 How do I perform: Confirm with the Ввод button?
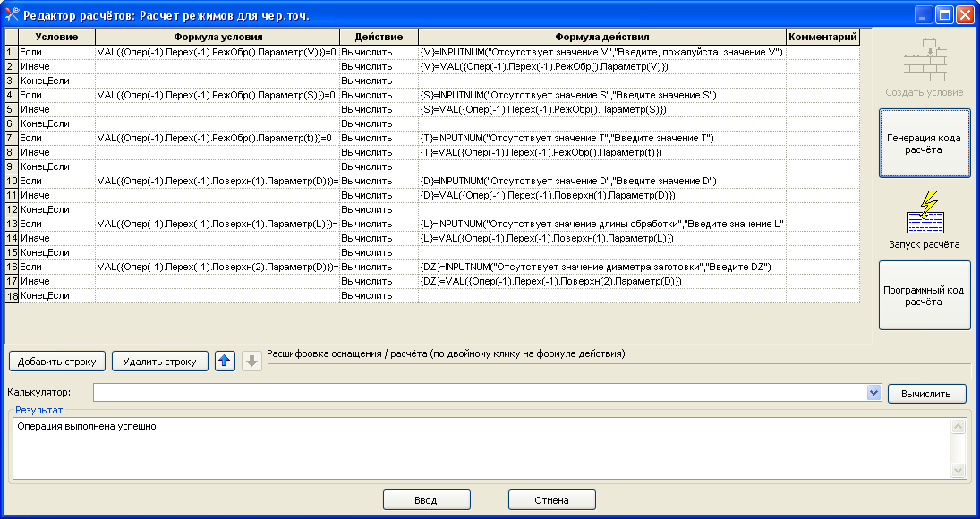click(x=426, y=499)
